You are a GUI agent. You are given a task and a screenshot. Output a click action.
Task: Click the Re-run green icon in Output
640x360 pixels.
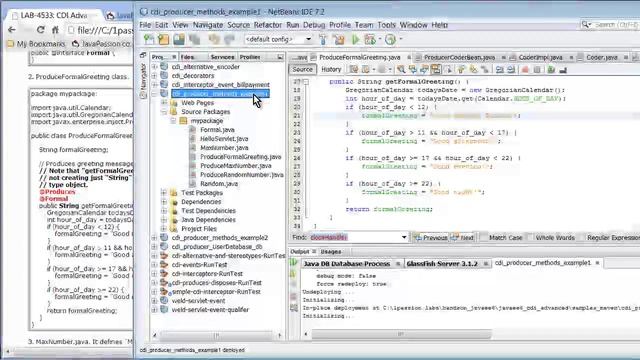click(x=293, y=263)
